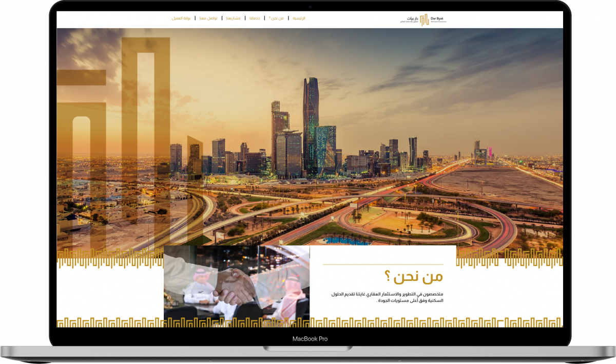
Task: Open the بوابة العميل client portal
Action: 181,18
